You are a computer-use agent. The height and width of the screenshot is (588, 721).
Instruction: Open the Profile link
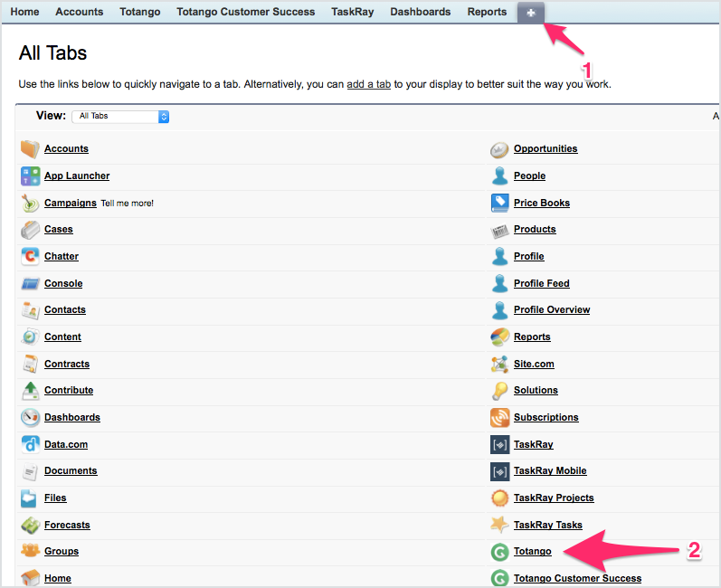pos(529,257)
